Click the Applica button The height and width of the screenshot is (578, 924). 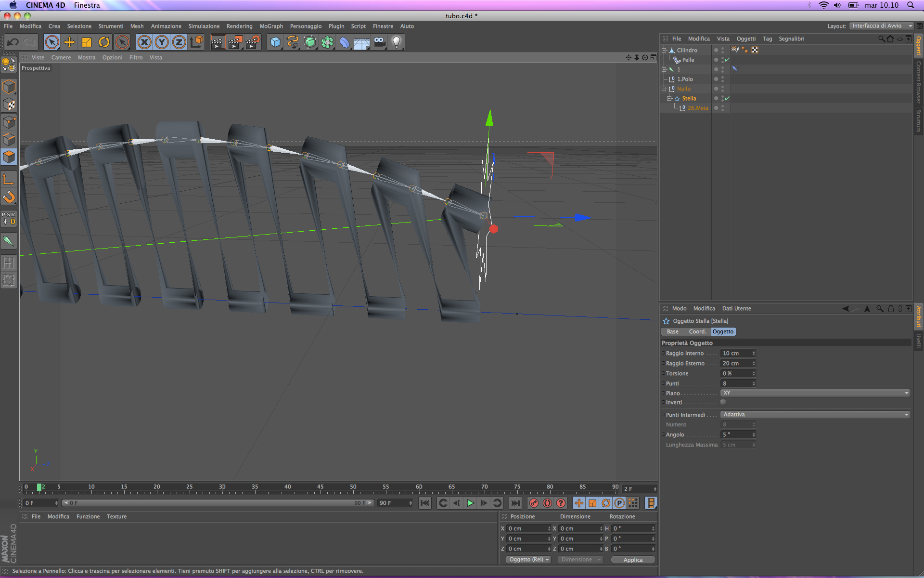(x=632, y=560)
